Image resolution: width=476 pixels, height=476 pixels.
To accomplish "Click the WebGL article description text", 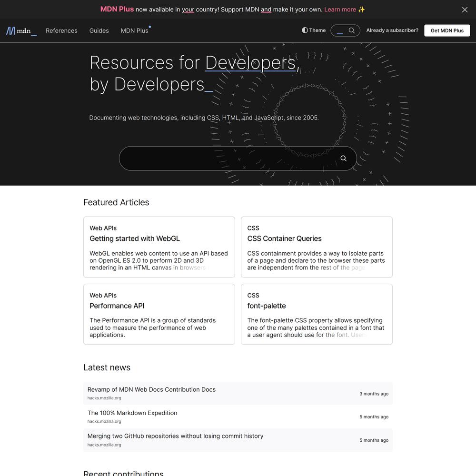I will [159, 260].
